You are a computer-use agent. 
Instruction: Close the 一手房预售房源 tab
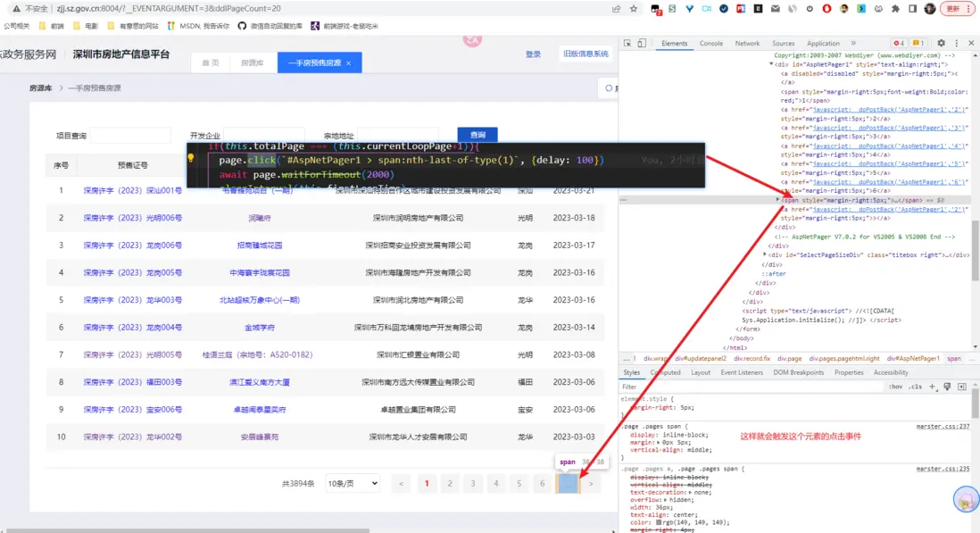tap(349, 63)
